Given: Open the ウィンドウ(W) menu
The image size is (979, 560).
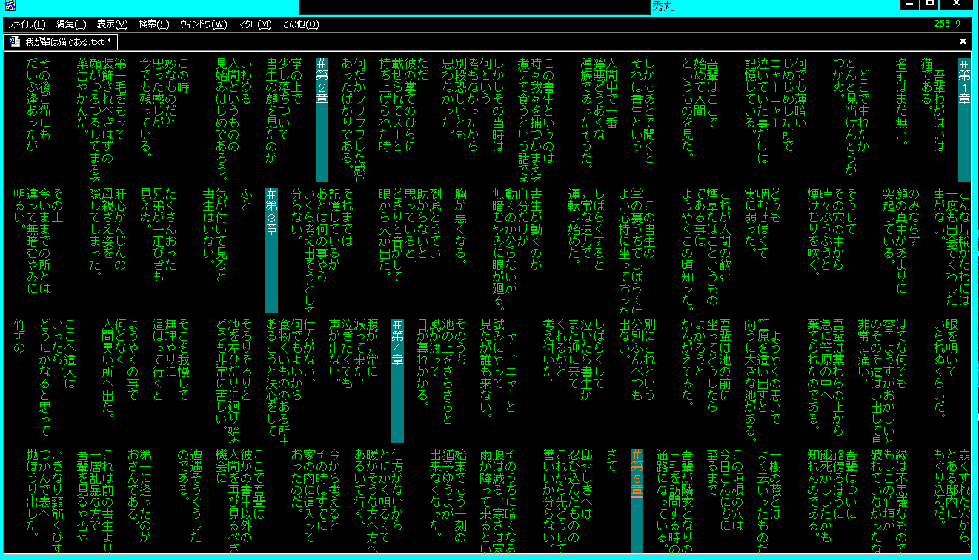Looking at the screenshot, I should point(203,24).
